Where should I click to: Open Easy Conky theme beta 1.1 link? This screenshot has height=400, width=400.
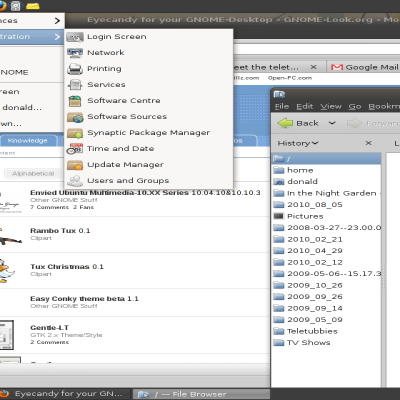coord(84,299)
